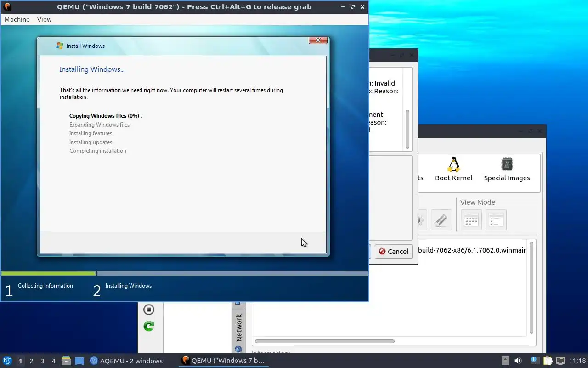The image size is (588, 368).
Task: Select icon grid View Mode in AQEMU
Action: [x=471, y=220]
